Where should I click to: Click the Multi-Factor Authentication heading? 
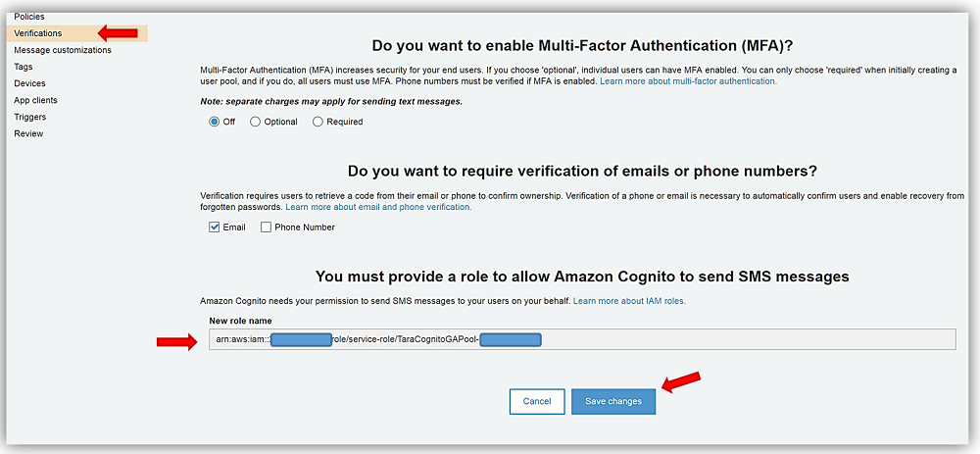point(582,45)
